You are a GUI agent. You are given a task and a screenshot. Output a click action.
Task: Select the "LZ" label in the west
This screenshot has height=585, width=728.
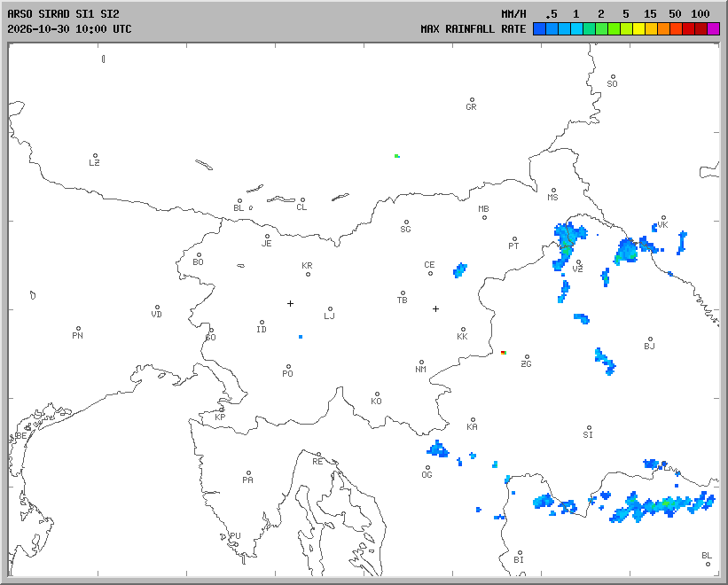coord(94,162)
